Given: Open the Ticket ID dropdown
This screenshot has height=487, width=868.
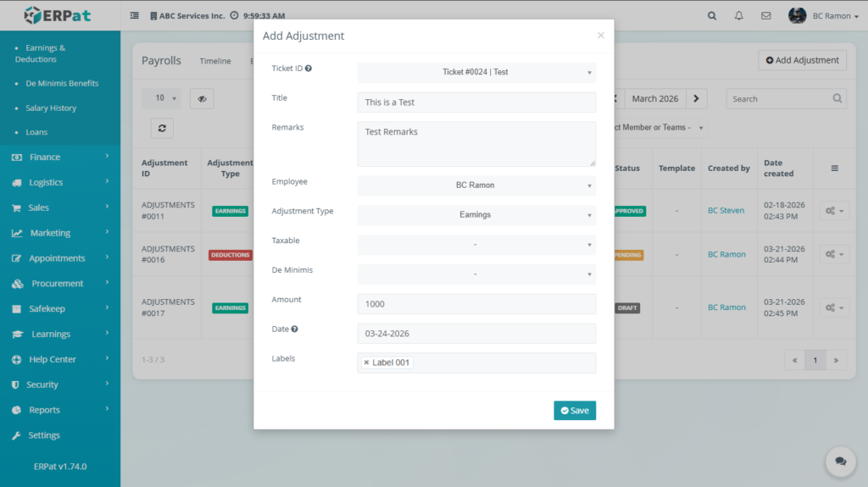Looking at the screenshot, I should pyautogui.click(x=476, y=72).
